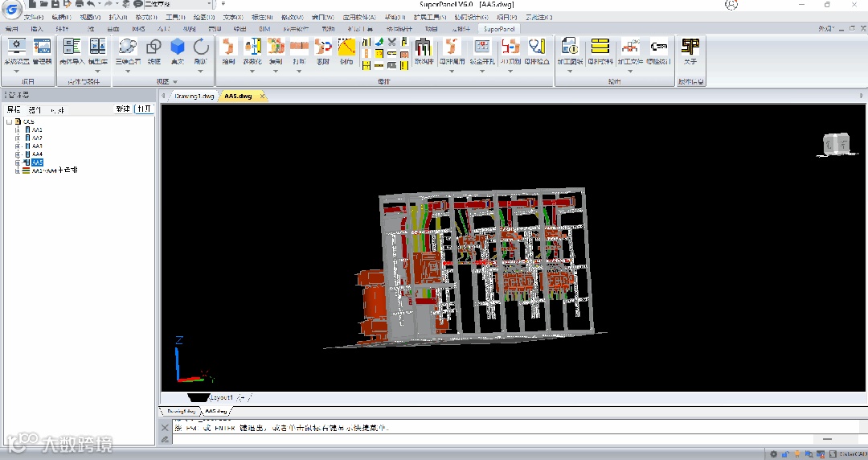The height and width of the screenshot is (460, 868).
Task: Switch to the Drawing1.dwg document tab
Action: click(194, 96)
